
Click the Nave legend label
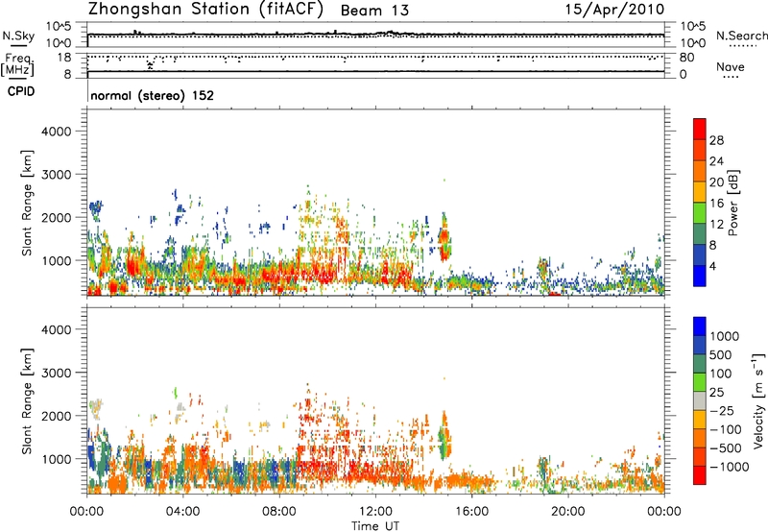tap(732, 67)
